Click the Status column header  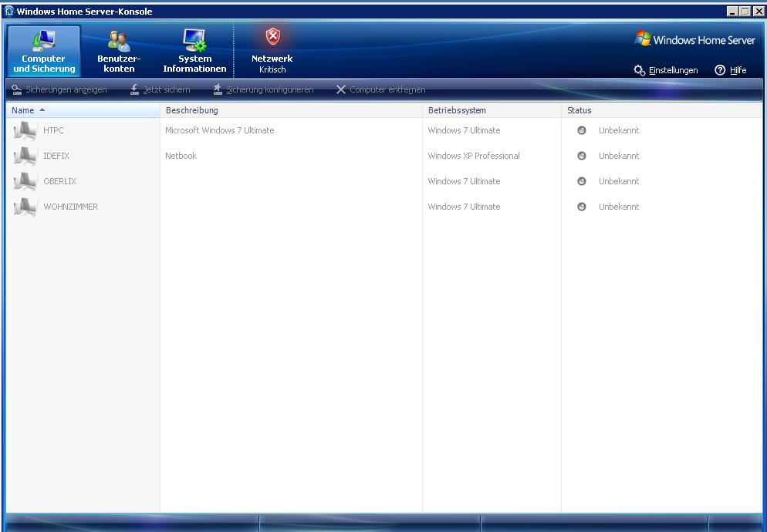tap(579, 110)
